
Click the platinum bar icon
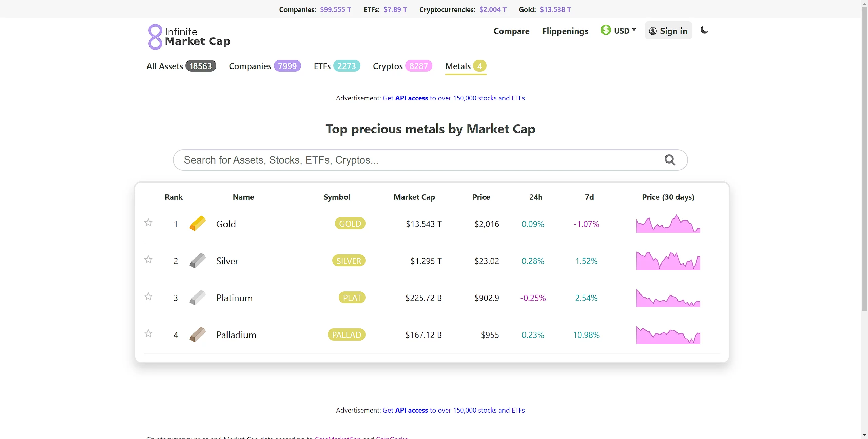198,298
